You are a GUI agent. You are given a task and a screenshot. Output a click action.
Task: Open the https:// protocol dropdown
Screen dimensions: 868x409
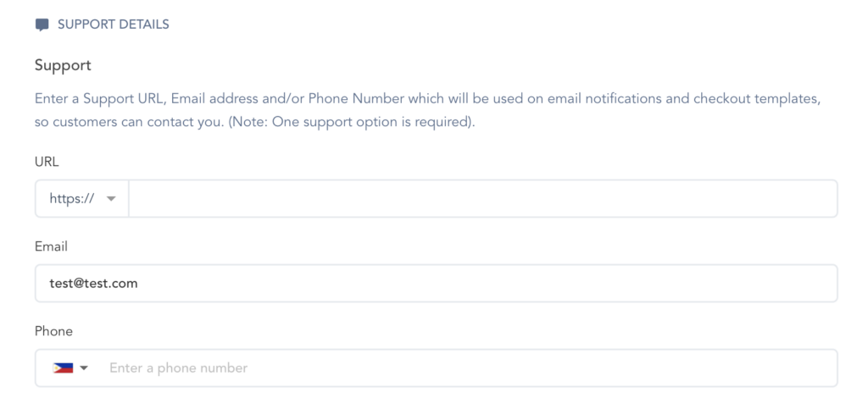[x=82, y=198]
